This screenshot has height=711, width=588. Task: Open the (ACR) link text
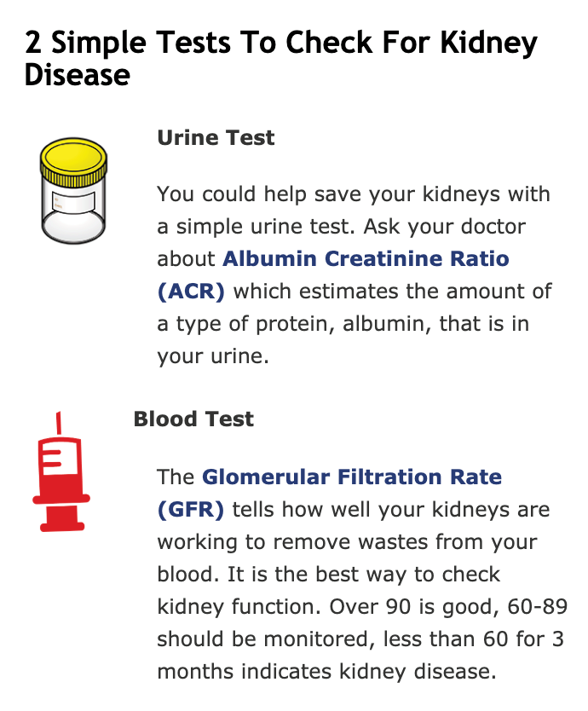tap(191, 291)
